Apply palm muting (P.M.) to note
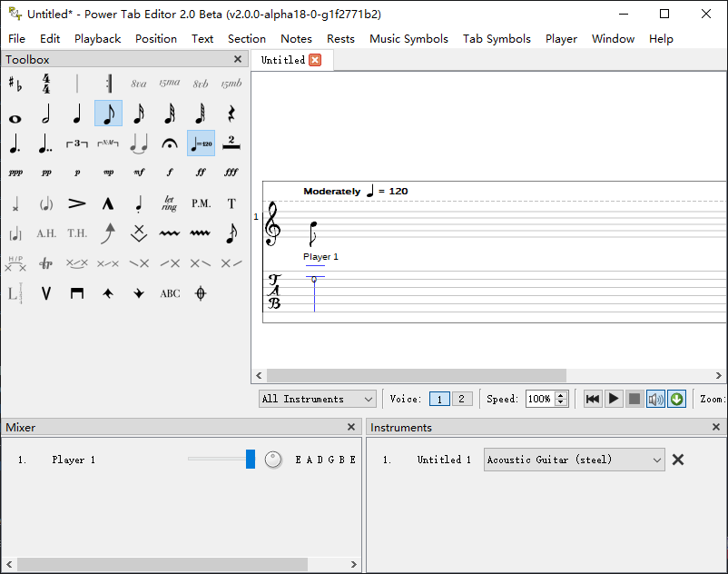The width and height of the screenshot is (728, 574). [x=201, y=203]
